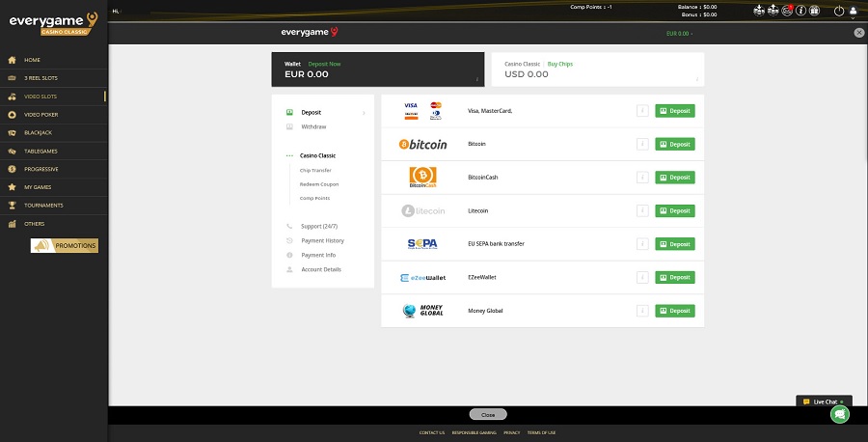Click Deposit button for EU SEPA transfer
This screenshot has width=868, height=442.
click(675, 244)
